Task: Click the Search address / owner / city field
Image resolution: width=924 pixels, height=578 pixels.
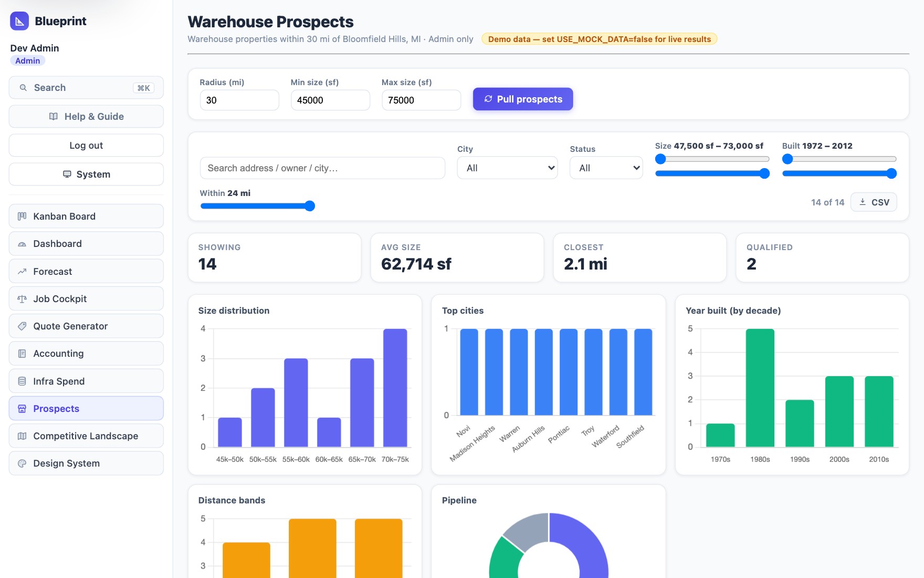Action: (x=322, y=168)
